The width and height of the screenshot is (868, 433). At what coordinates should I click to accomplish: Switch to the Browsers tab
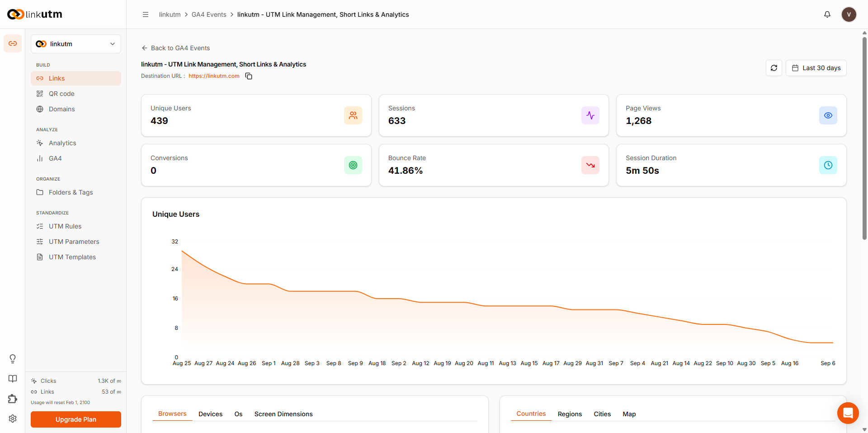click(x=172, y=414)
